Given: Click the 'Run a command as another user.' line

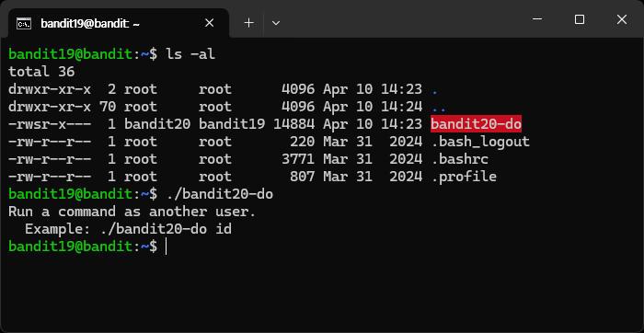Looking at the screenshot, I should (x=132, y=212).
